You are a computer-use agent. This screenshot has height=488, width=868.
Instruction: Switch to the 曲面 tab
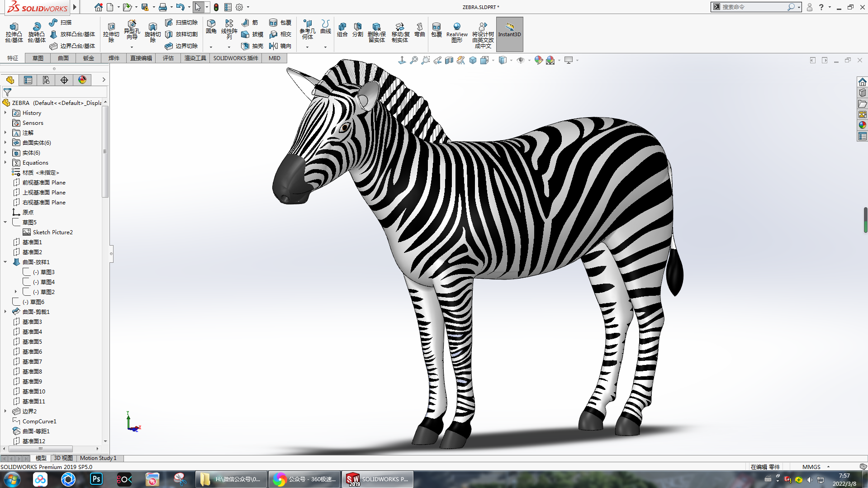63,58
